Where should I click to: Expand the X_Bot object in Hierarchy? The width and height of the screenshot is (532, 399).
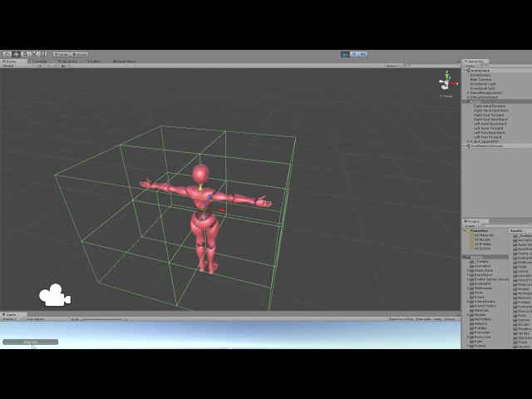468,141
